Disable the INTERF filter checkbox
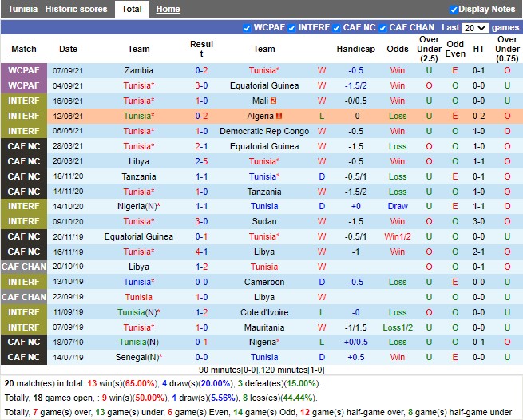This screenshot has width=523, height=420. (291, 27)
